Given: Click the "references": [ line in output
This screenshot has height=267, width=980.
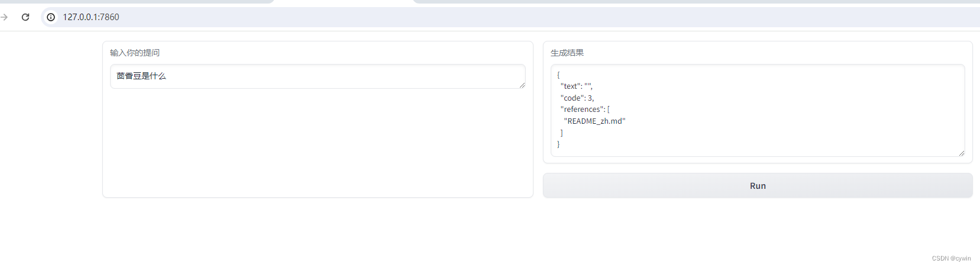Looking at the screenshot, I should 586,110.
